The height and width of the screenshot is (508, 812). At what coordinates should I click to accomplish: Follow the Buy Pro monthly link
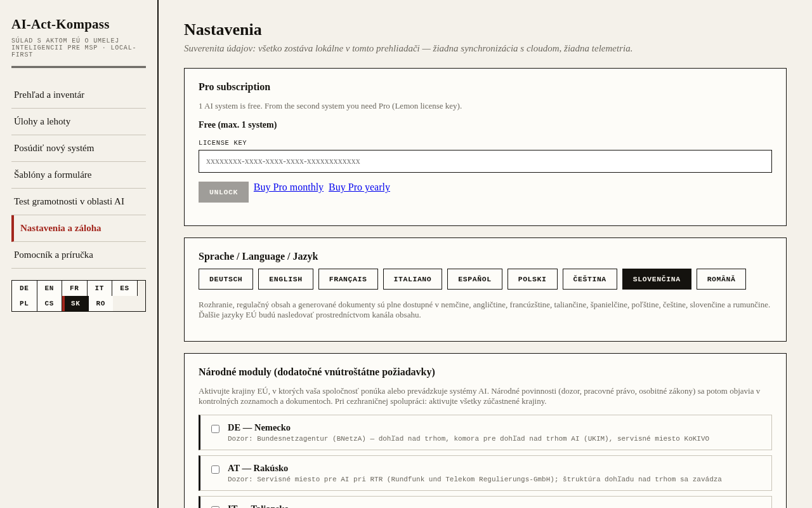pyautogui.click(x=289, y=187)
